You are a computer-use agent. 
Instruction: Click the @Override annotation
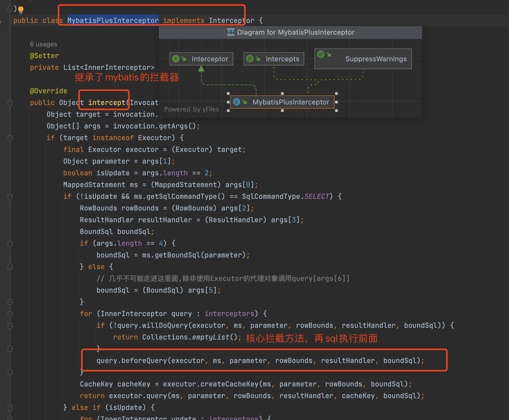tap(49, 91)
